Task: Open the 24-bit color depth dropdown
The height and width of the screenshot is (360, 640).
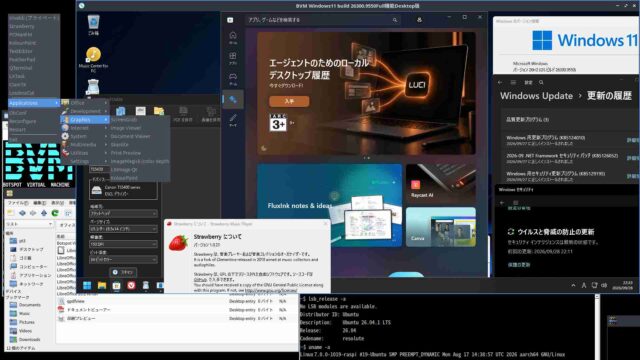Action: pyautogui.click(x=123, y=259)
